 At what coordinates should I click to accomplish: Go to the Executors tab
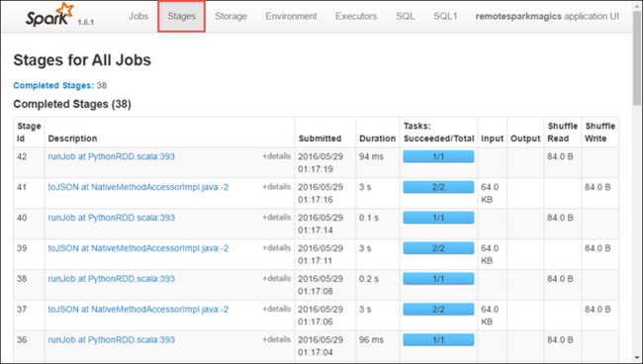click(356, 16)
